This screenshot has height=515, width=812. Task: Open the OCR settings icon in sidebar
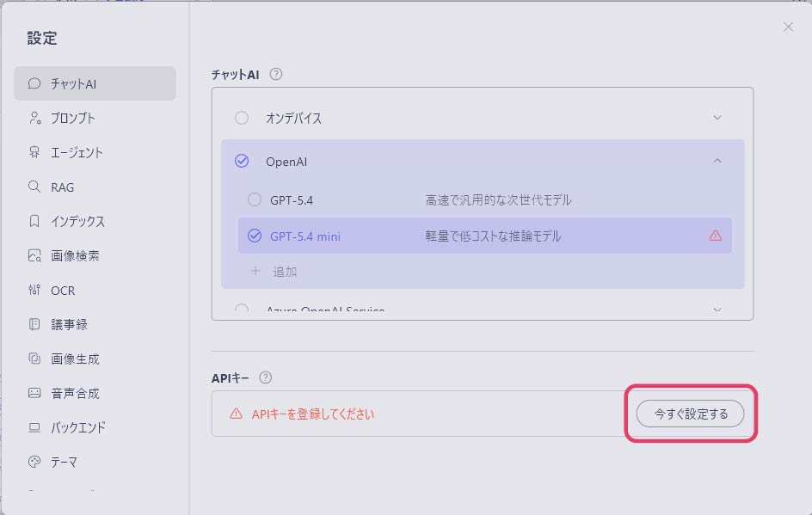click(34, 290)
